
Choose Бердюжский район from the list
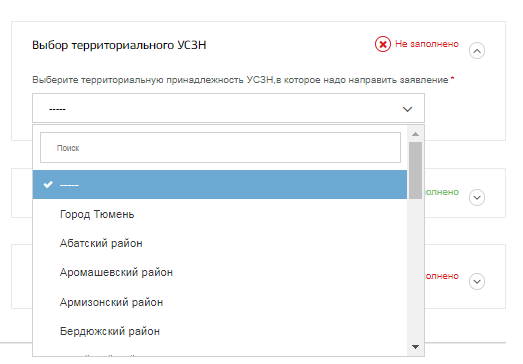pyautogui.click(x=219, y=331)
